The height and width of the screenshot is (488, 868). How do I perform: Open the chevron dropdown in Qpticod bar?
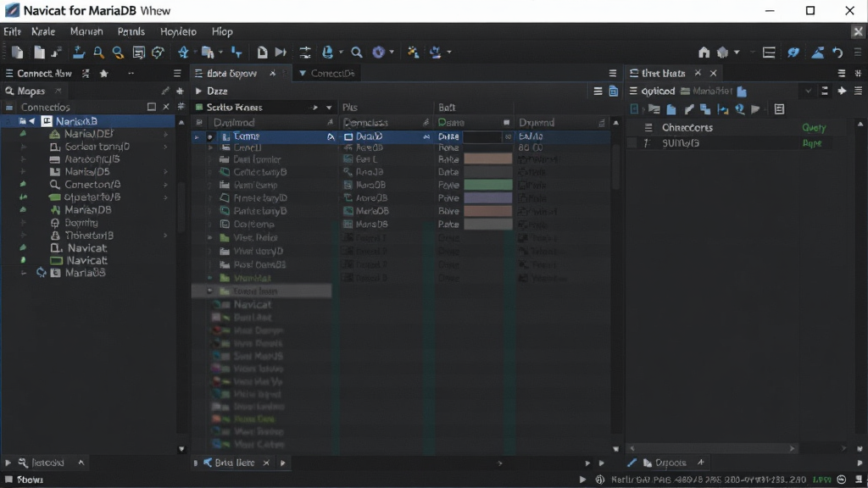[x=808, y=91]
